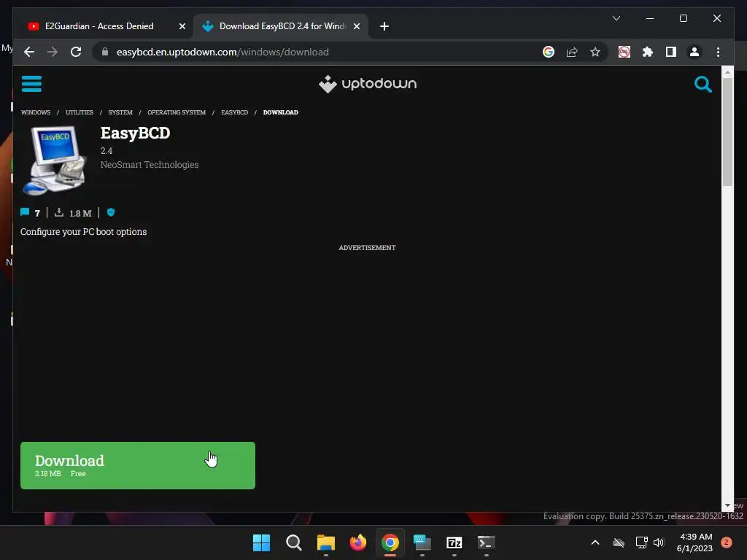Open the Chrome extensions puzzle icon
Image resolution: width=747 pixels, height=560 pixels.
648,52
